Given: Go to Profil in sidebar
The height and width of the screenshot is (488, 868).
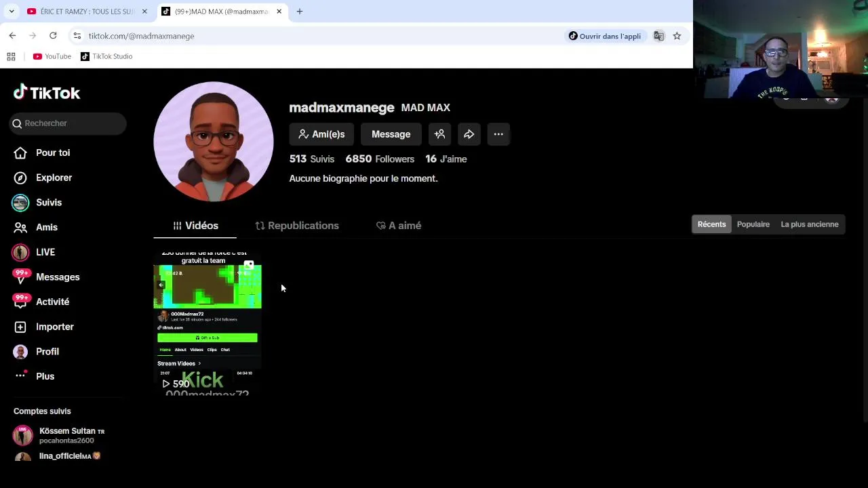Looking at the screenshot, I should pos(36,351).
